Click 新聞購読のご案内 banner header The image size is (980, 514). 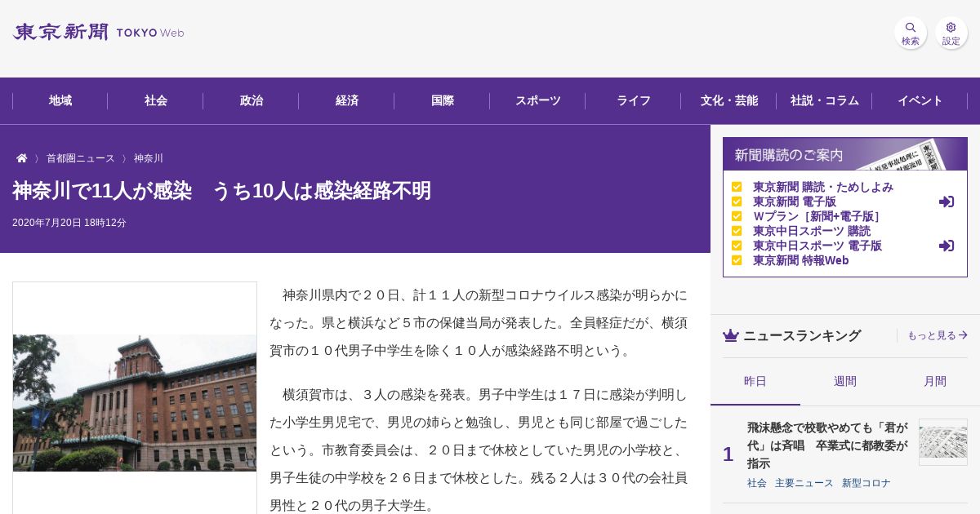[845, 154]
